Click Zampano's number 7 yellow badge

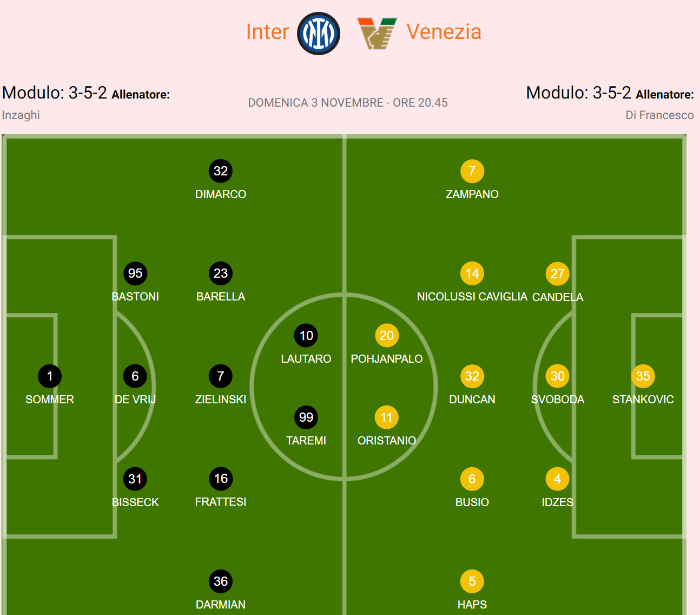coord(472,171)
